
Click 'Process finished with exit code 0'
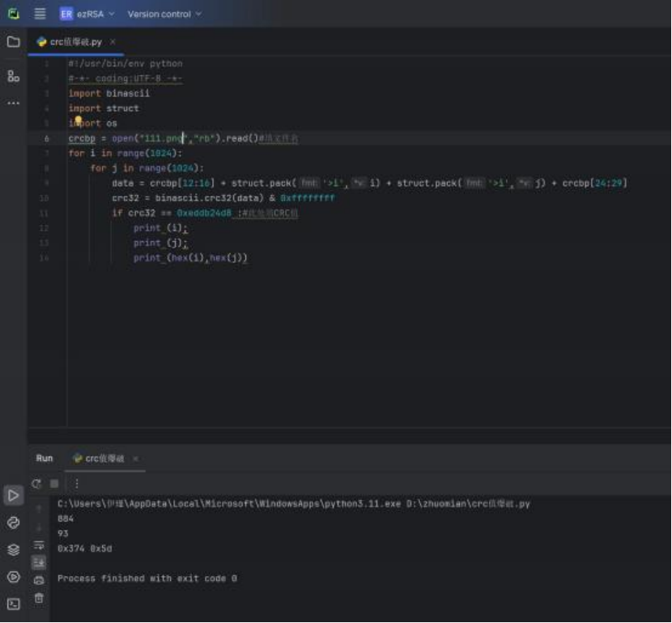coord(147,578)
